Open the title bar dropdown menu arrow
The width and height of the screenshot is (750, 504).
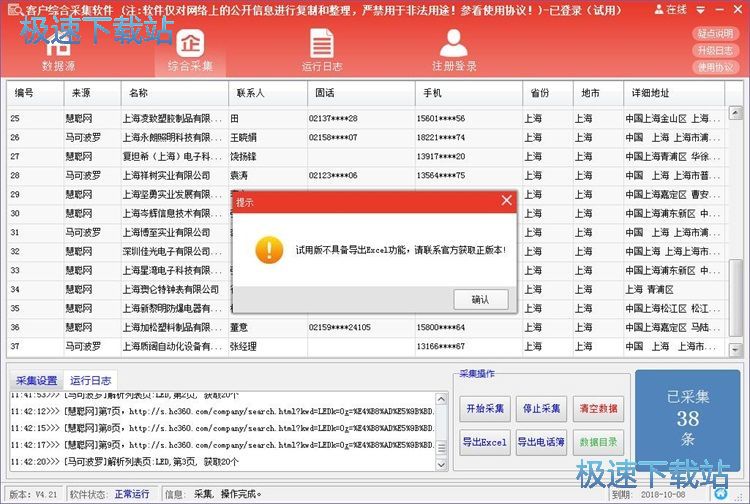[x=701, y=10]
